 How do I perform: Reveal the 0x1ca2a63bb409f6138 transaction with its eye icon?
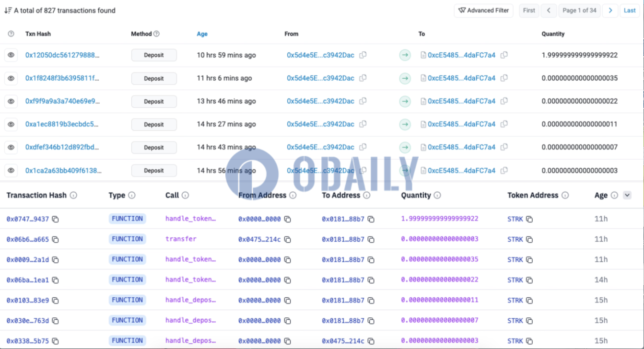point(11,170)
